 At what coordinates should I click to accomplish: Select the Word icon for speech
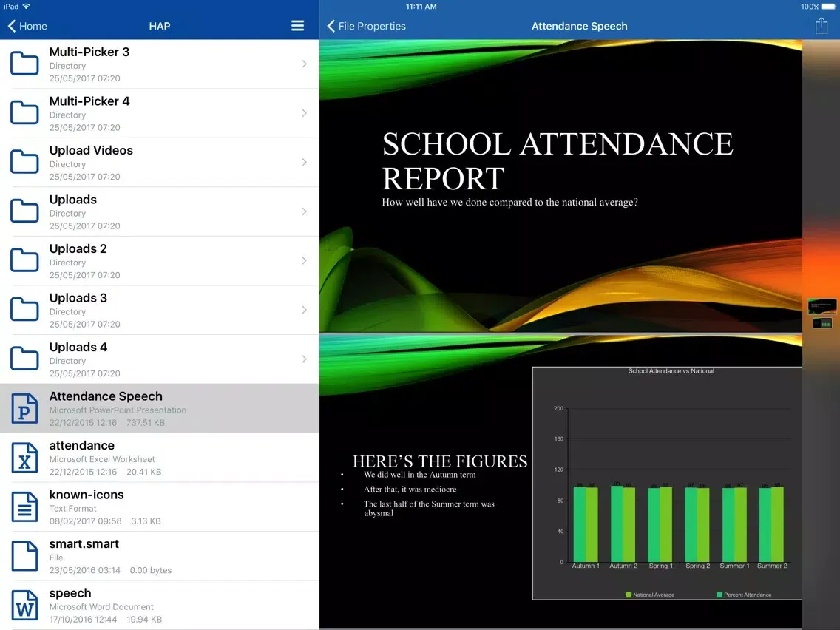click(24, 606)
